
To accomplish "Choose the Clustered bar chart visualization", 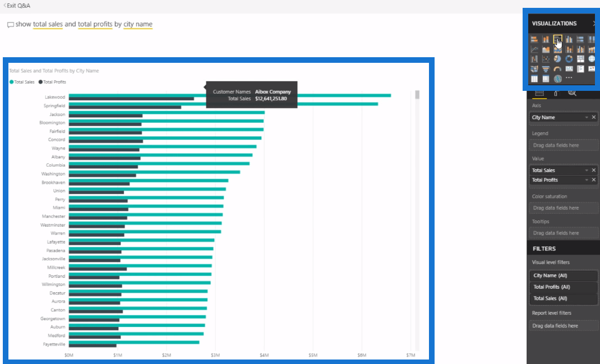I will (x=557, y=39).
